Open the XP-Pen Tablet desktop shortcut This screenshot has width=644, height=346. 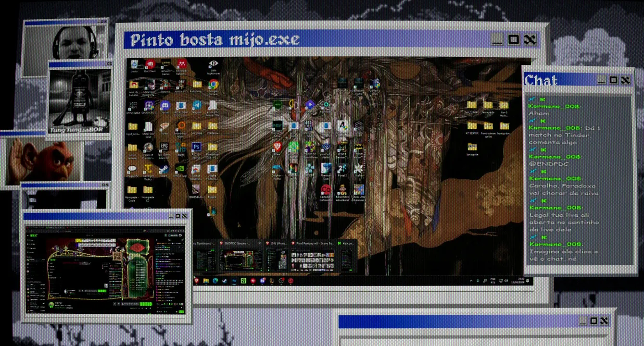(133, 106)
